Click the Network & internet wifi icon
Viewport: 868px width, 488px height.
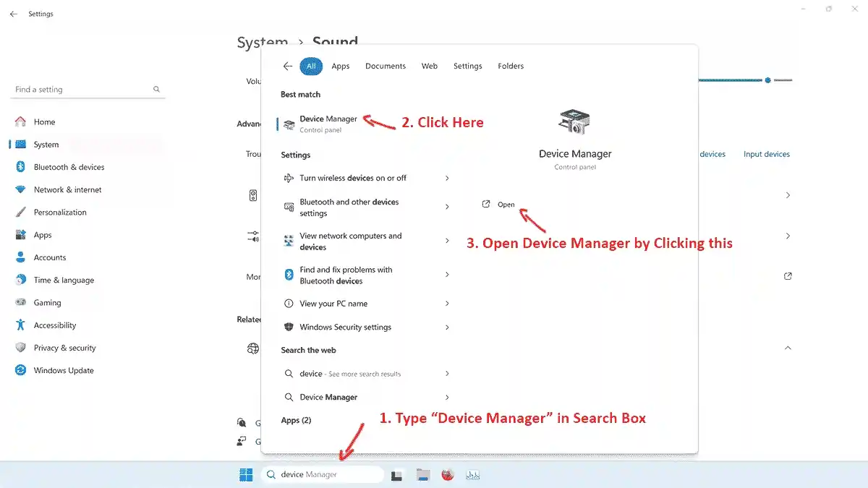pyautogui.click(x=20, y=189)
